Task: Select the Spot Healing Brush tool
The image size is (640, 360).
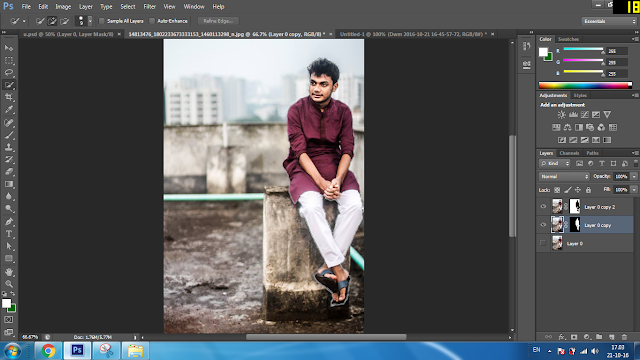Action: coord(9,122)
